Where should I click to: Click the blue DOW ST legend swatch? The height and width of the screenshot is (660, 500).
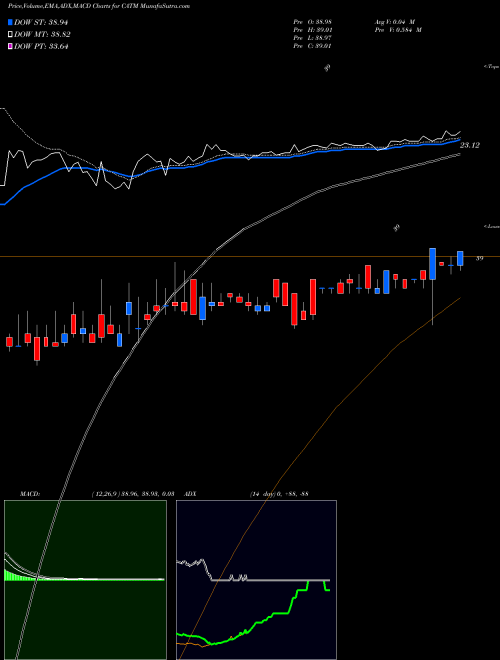coord(10,22)
